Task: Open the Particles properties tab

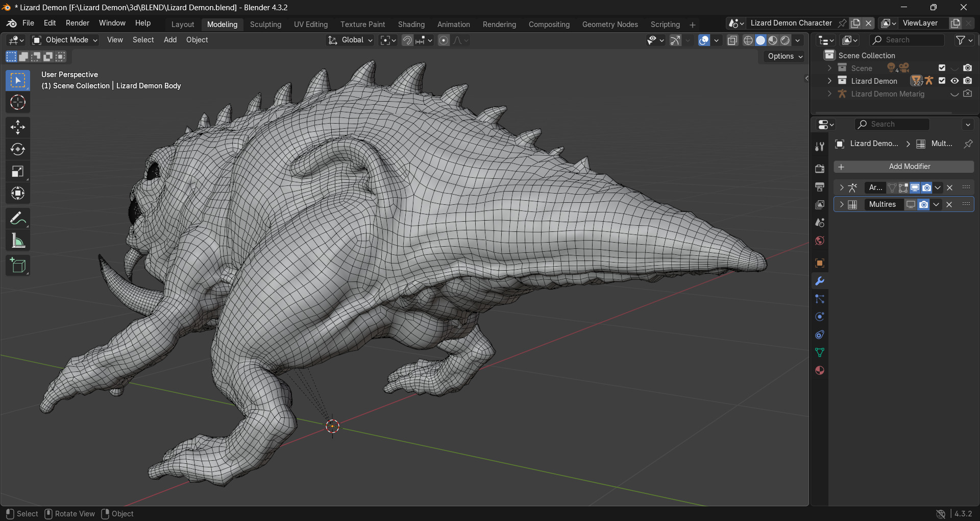Action: click(x=820, y=299)
